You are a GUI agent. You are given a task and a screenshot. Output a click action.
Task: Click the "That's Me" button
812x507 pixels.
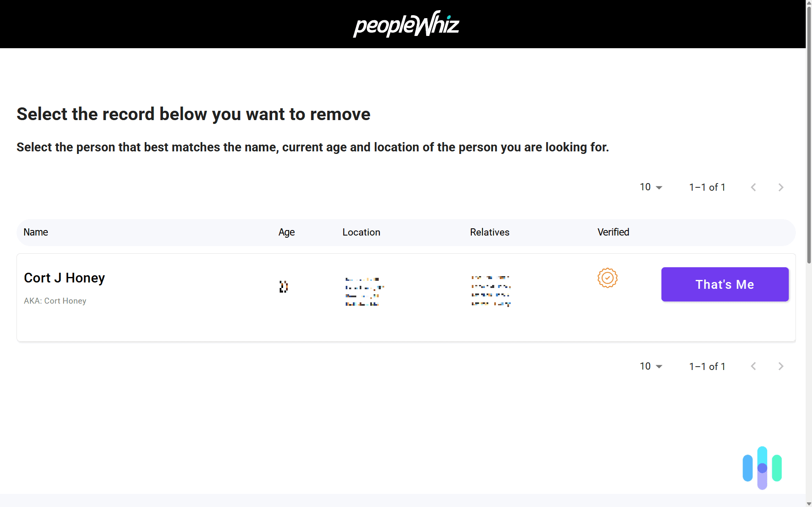[x=724, y=284]
